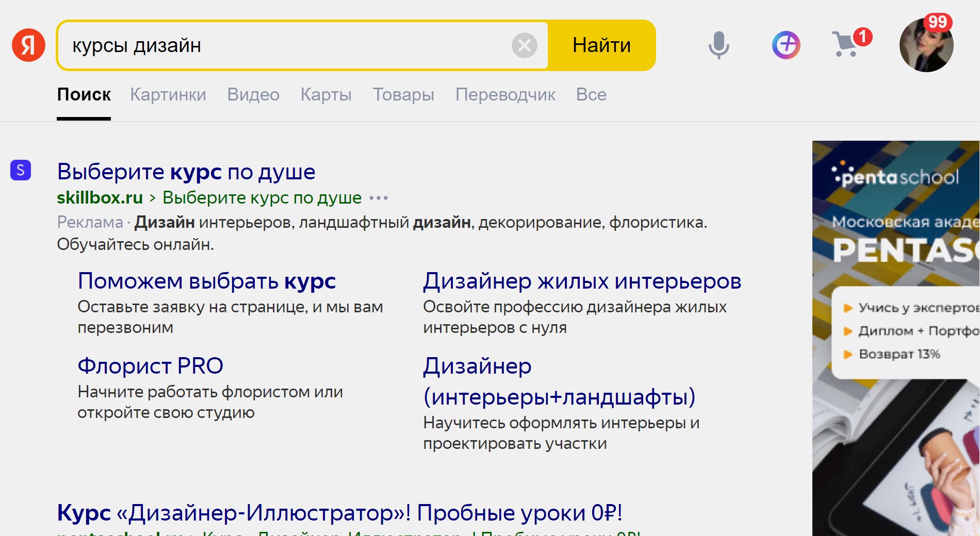Open the Дизайнер жилых интерьеров link
This screenshot has width=980, height=536.
click(x=582, y=281)
